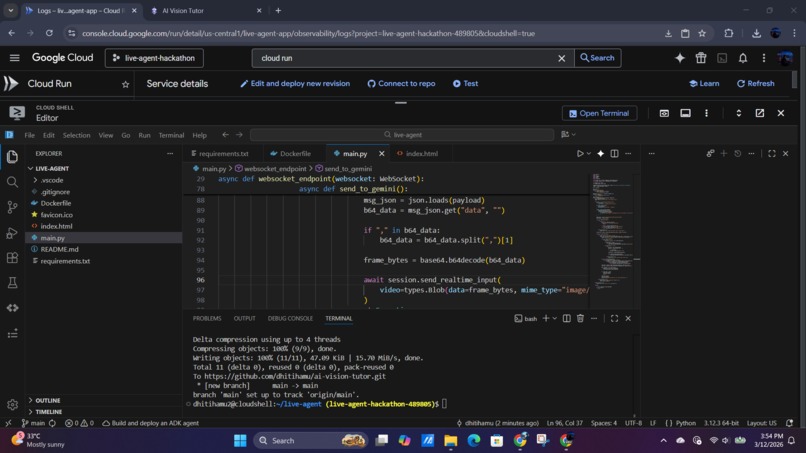The image size is (806, 453).
Task: Open Gemini sparkle icon in Google Cloud header
Action: 680,58
